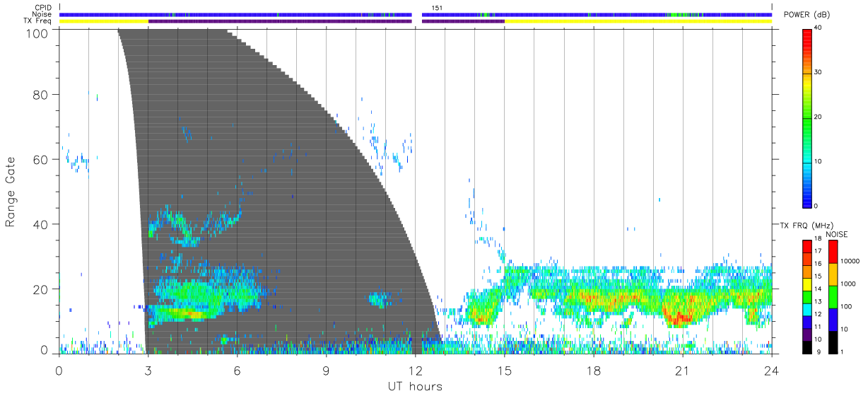The height and width of the screenshot is (401, 868).
Task: Click the TX Freq row label
Action: point(37,21)
